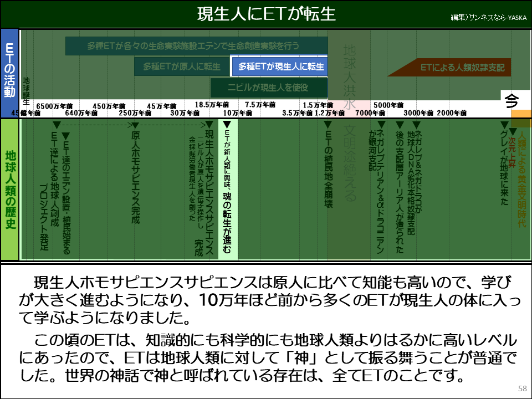The width and height of the screenshot is (532, 399).
Task: Select the marker above 後の支配層アーリア人が造られた
Action: point(400,123)
